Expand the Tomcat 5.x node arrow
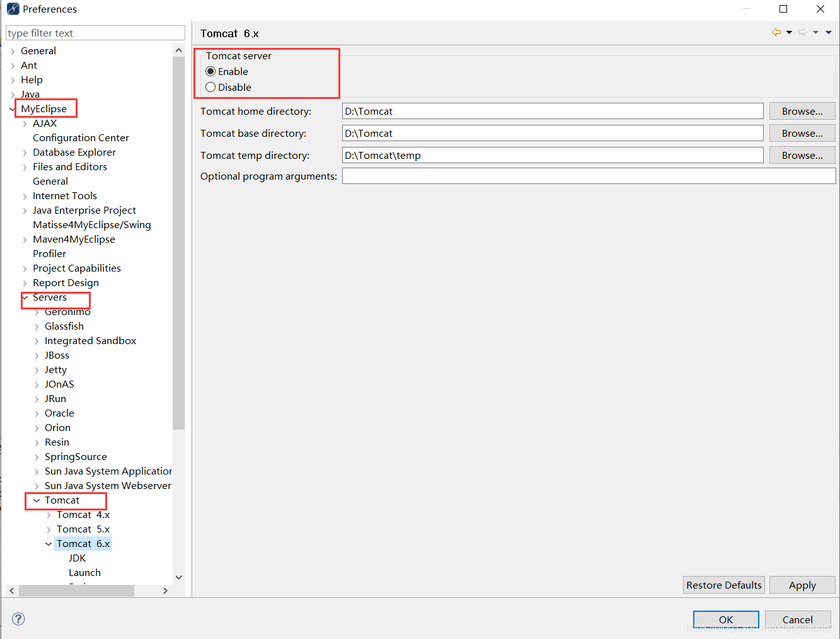 [x=49, y=529]
